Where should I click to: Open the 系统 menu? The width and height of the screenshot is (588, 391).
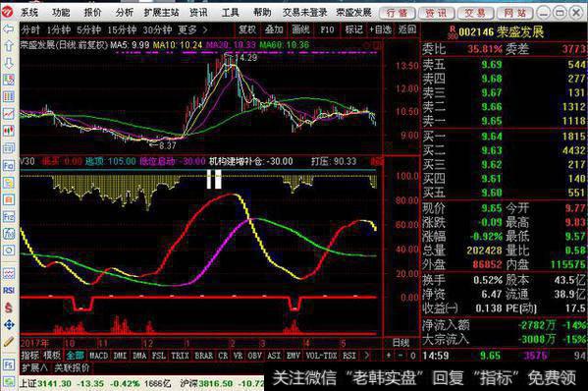tap(29, 13)
